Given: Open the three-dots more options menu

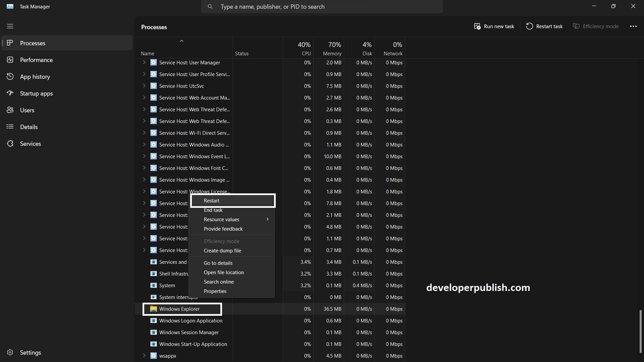Looking at the screenshot, I should (x=633, y=26).
